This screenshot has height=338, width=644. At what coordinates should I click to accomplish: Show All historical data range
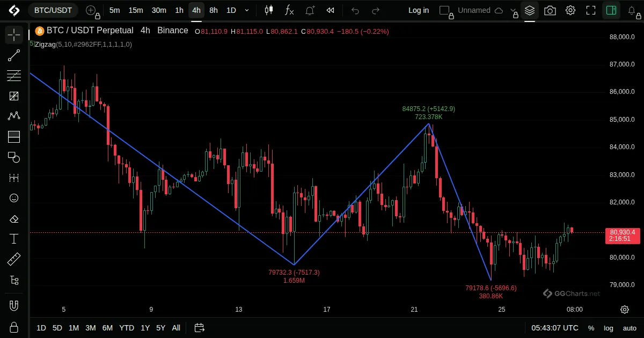click(x=176, y=328)
